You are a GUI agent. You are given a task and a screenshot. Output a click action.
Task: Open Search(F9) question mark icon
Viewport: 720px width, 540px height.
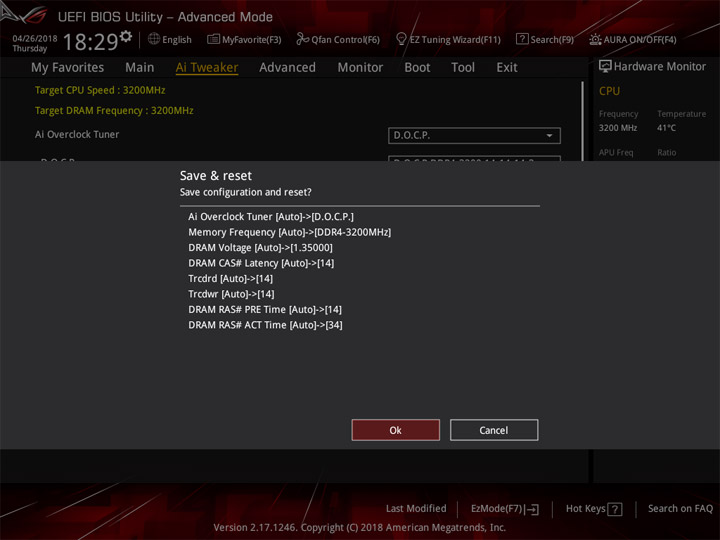[x=522, y=39]
